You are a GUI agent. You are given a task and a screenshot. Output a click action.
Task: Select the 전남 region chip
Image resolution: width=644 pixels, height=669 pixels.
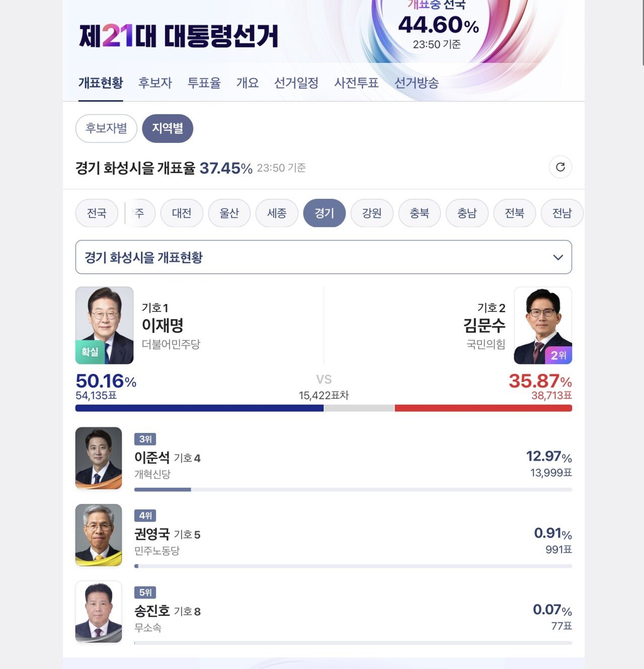click(x=562, y=213)
